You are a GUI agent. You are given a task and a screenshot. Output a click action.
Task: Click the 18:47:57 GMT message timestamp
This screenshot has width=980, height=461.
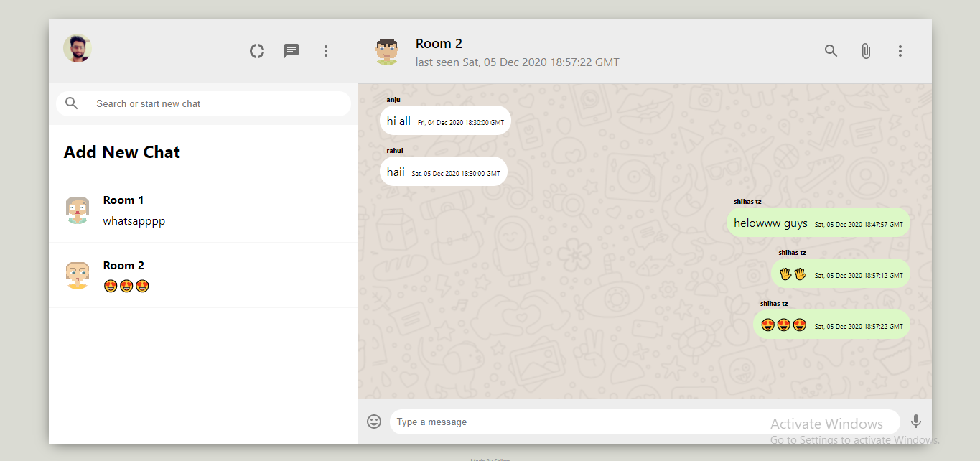[859, 225]
